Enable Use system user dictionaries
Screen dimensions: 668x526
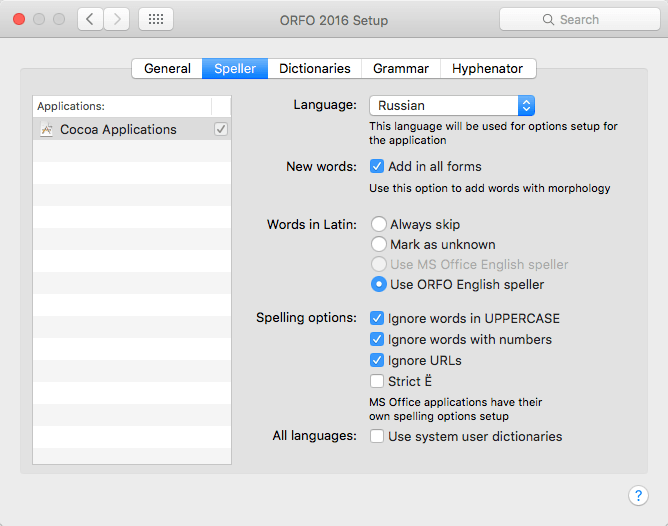pos(377,436)
